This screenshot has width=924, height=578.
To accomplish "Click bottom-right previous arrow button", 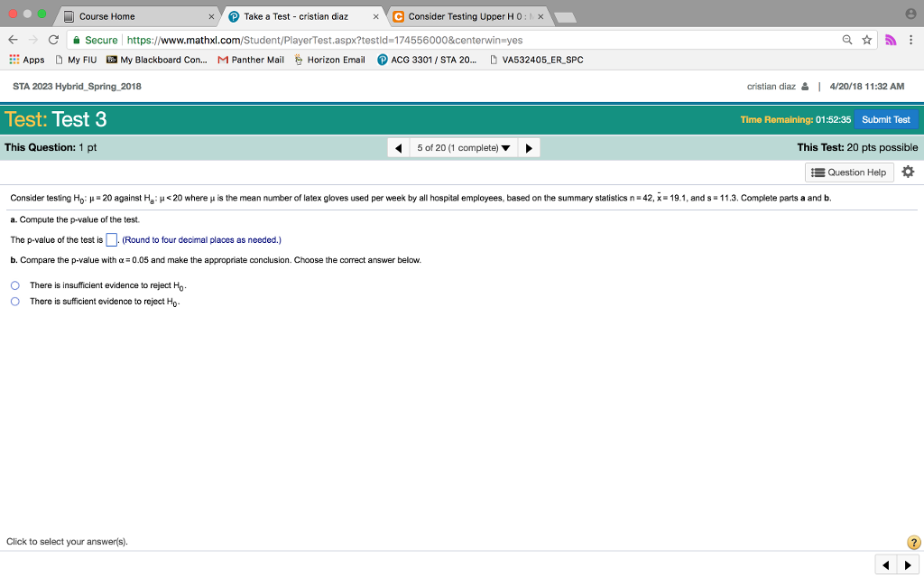I will (886, 565).
